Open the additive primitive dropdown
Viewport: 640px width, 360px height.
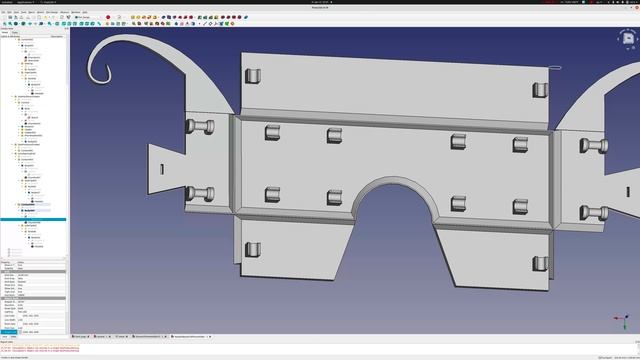(x=158, y=17)
